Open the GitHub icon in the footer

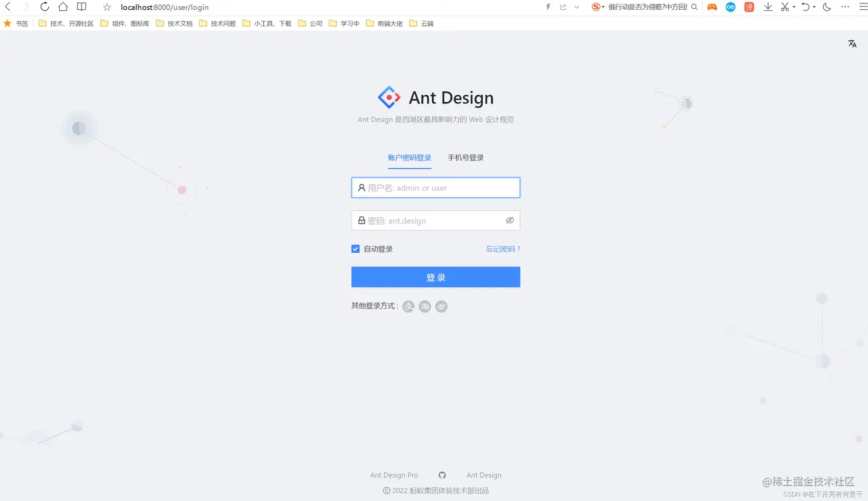(442, 475)
